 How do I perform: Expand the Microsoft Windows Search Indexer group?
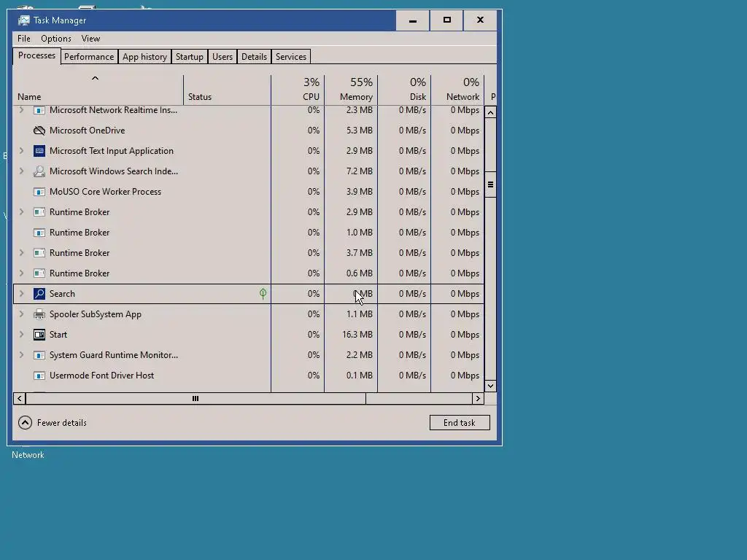coord(21,171)
